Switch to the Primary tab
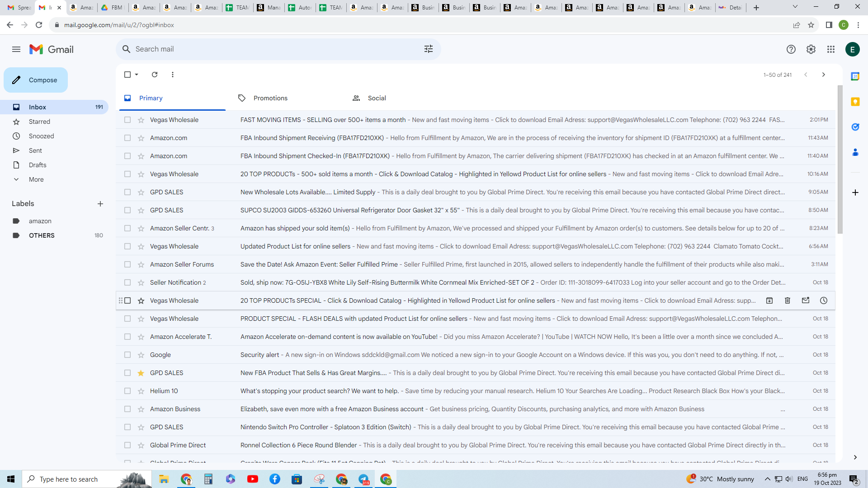Image resolution: width=868 pixels, height=488 pixels. pos(172,98)
